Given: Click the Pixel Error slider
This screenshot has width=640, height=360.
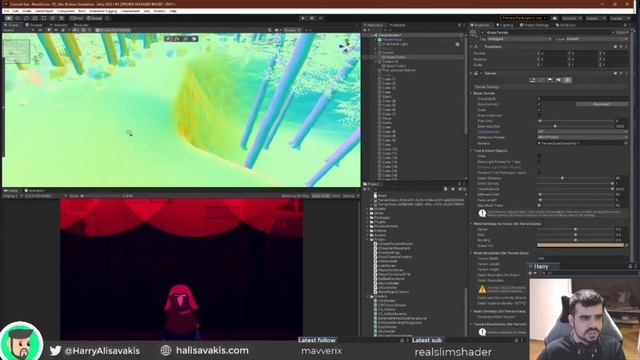Looking at the screenshot, I should point(576,121).
